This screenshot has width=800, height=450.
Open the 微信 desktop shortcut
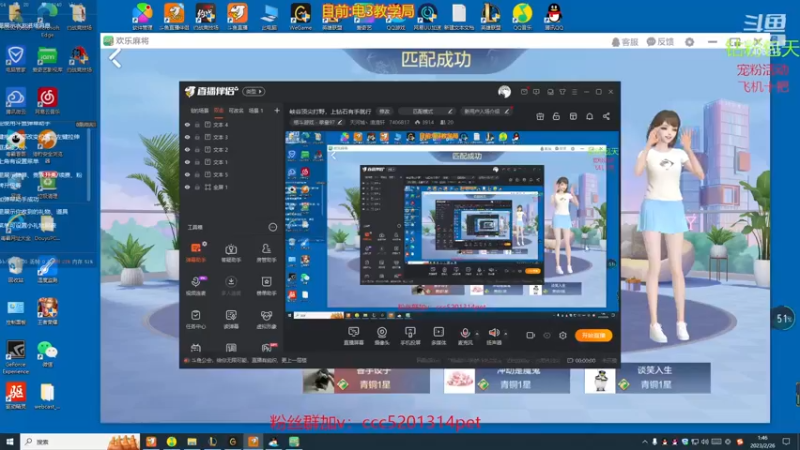[47, 354]
